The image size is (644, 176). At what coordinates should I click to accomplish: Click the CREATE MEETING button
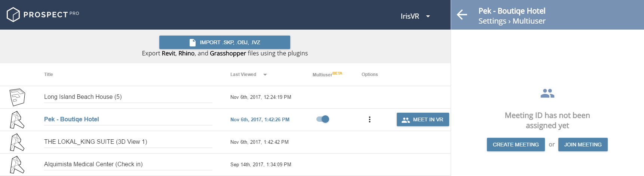(516, 145)
